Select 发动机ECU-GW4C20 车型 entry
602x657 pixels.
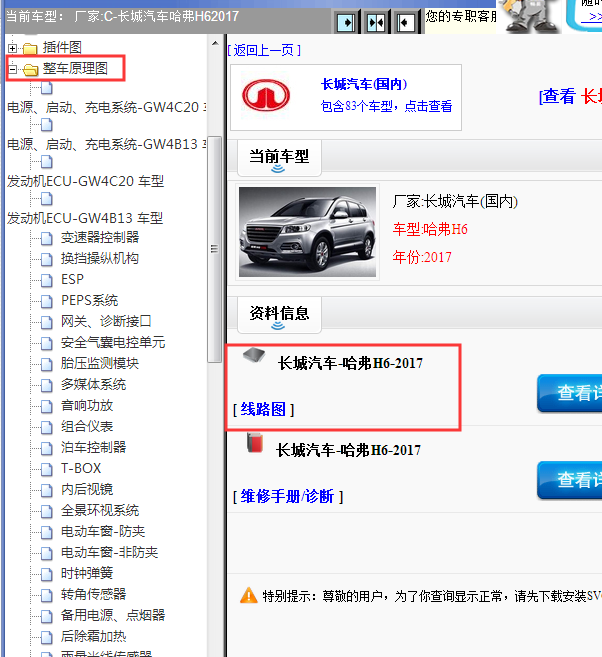tap(85, 181)
